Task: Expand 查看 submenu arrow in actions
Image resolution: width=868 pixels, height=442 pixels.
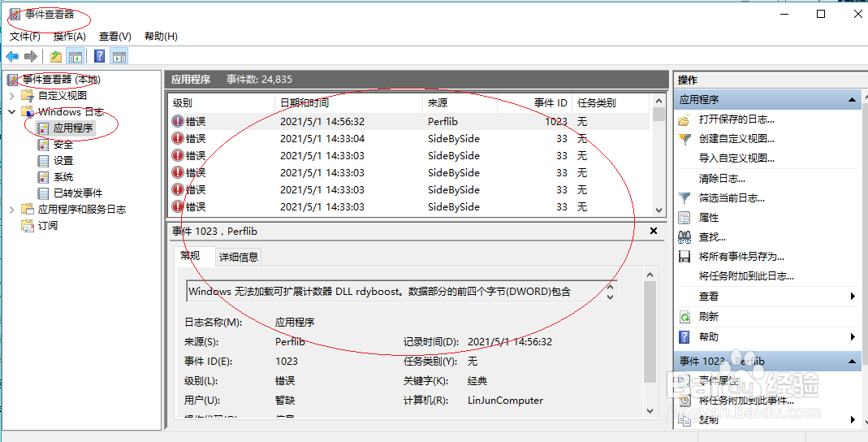Action: (x=853, y=297)
